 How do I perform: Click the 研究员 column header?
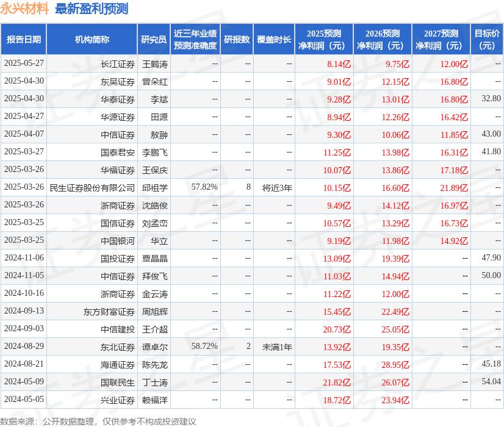coord(154,39)
